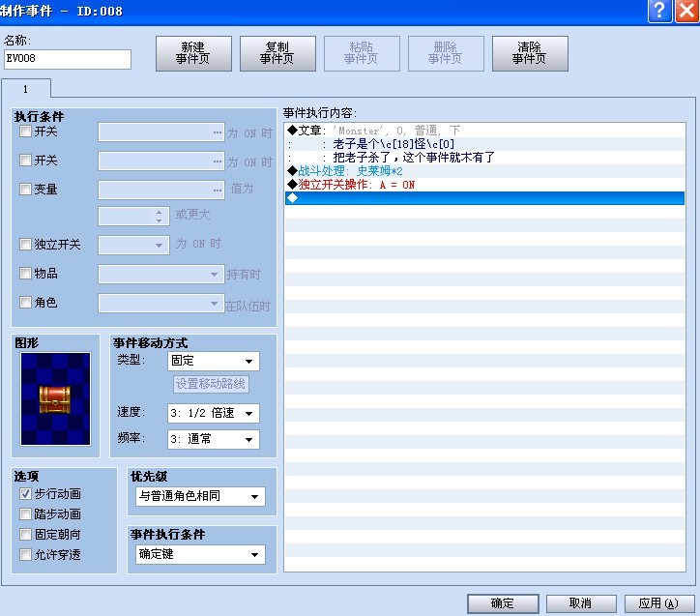Select event page tab 1

(x=26, y=89)
